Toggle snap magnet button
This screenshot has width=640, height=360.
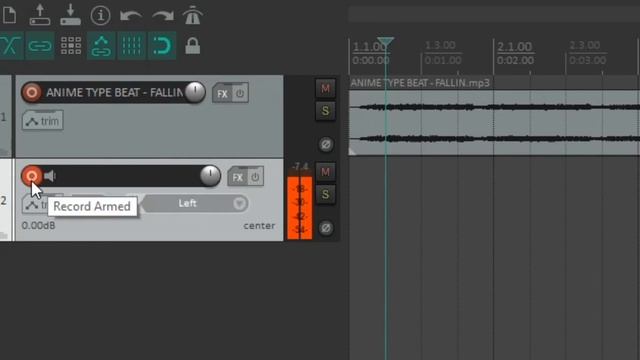click(x=162, y=46)
